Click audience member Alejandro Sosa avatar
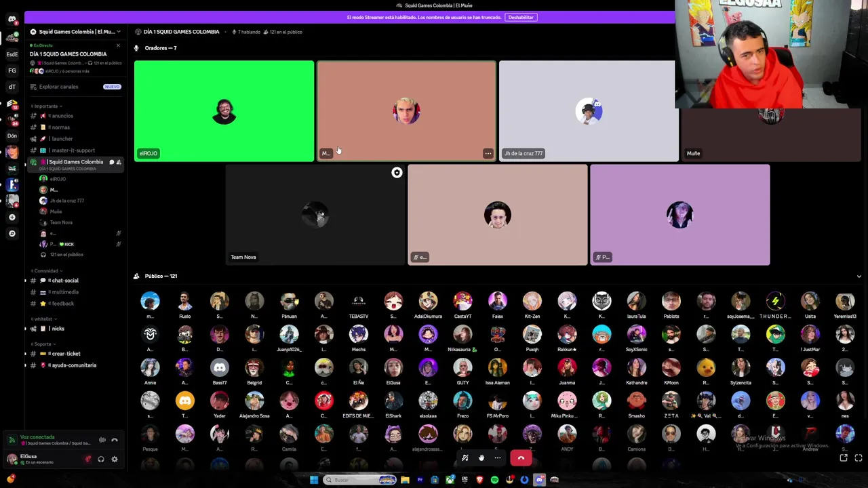868x488 pixels. click(x=254, y=401)
